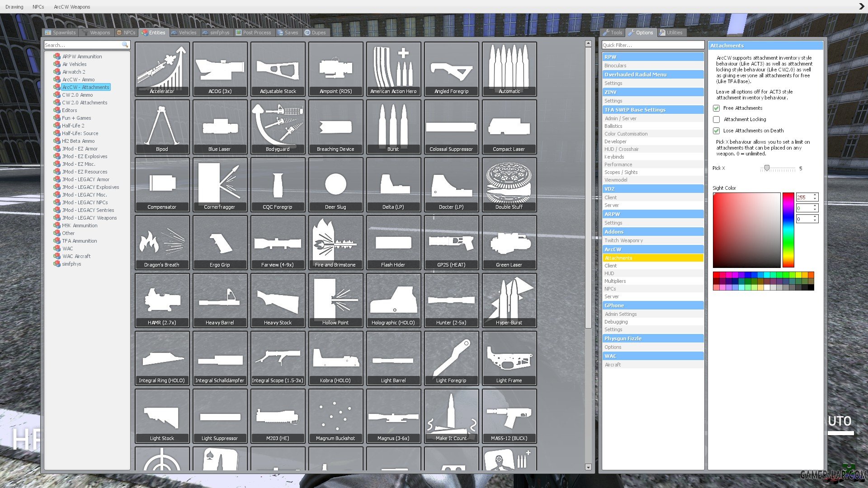Pick the Adjustable Stock icon
Image resolution: width=868 pixels, height=488 pixels.
278,69
